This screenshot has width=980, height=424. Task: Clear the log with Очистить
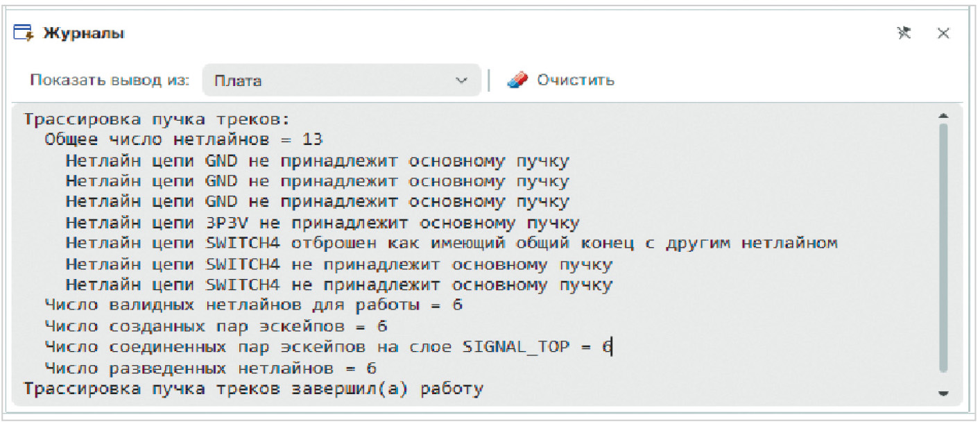click(x=576, y=79)
